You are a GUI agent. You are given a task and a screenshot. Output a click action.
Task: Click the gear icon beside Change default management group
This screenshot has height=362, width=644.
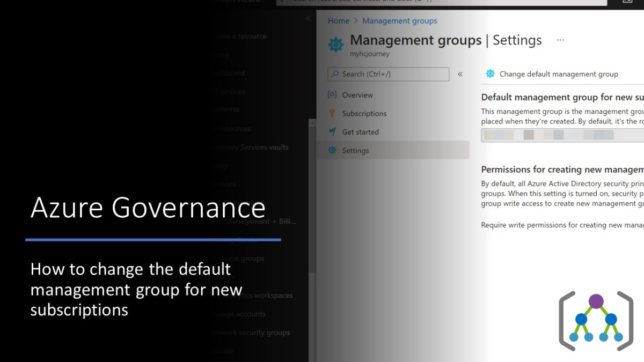(x=490, y=73)
